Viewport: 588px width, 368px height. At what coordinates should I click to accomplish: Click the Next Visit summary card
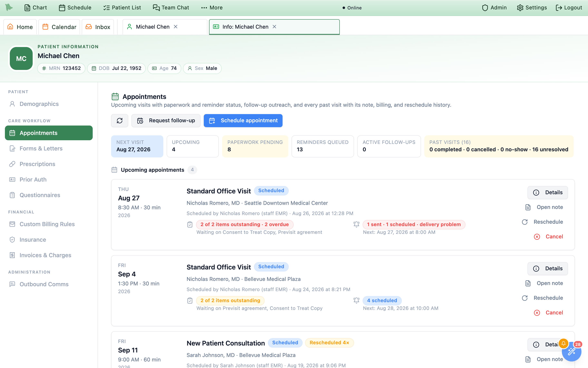[137, 146]
